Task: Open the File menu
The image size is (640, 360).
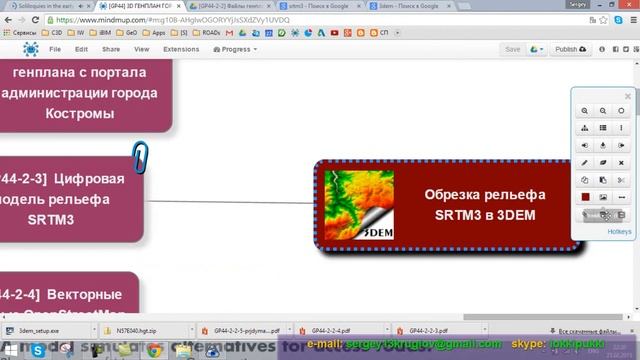Action: point(55,49)
